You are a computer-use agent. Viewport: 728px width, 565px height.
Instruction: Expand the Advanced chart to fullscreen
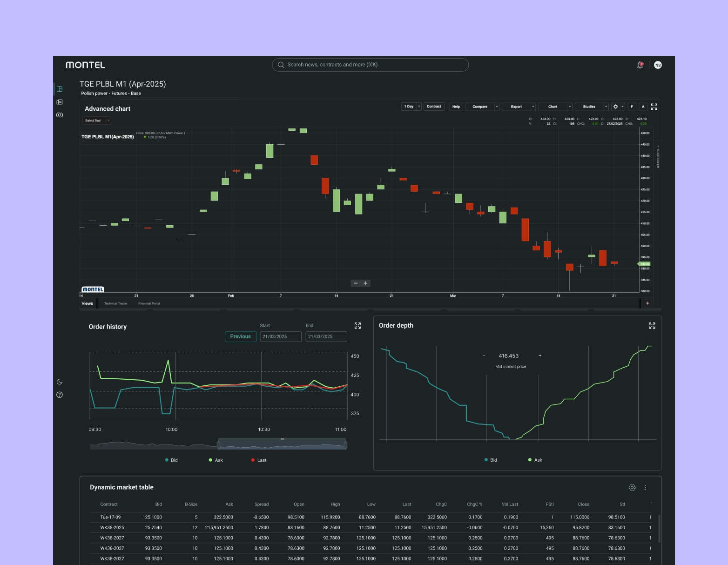pos(654,107)
